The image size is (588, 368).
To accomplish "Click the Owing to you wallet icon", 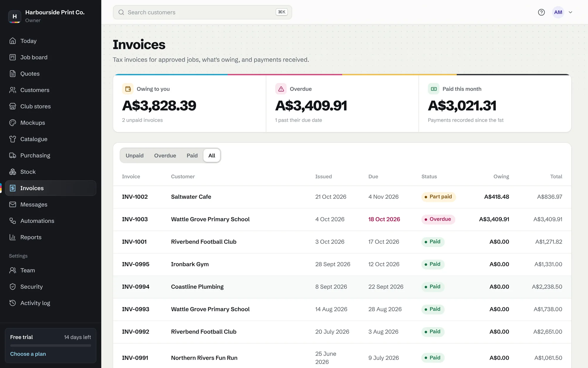I will point(128,89).
